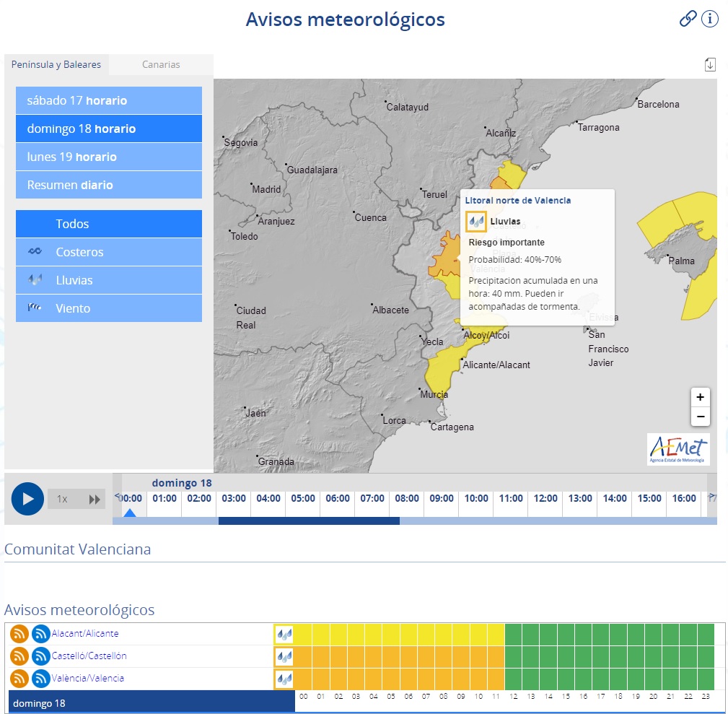This screenshot has width=728, height=714.
Task: Switch to the Canarias tab
Action: pyautogui.click(x=161, y=64)
